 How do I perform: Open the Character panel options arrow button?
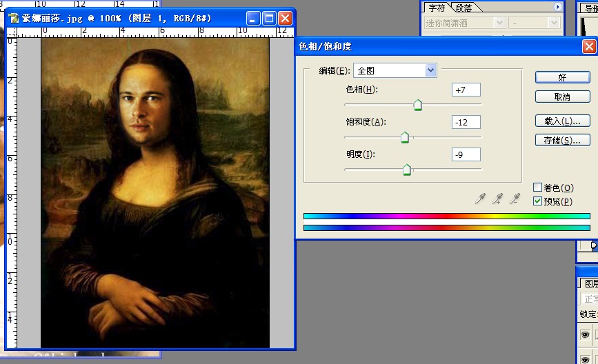coord(557,7)
